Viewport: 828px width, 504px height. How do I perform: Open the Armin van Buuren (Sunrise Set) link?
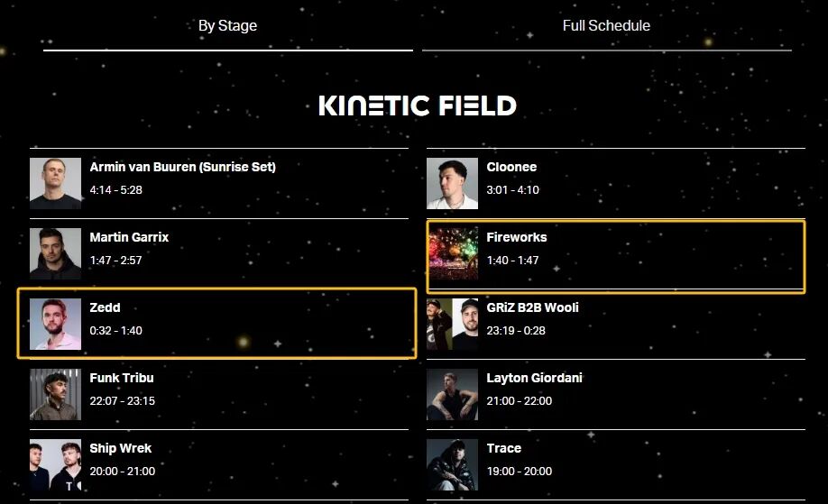coord(183,168)
